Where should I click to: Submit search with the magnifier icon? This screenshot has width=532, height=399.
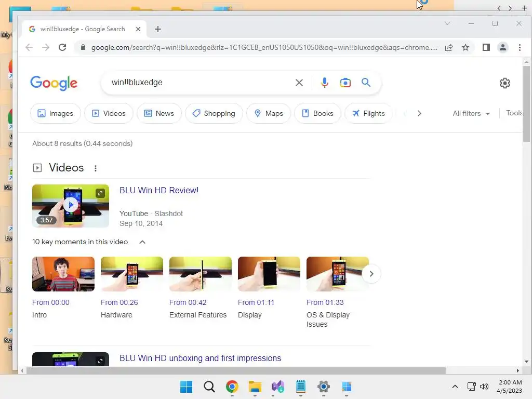coord(366,83)
